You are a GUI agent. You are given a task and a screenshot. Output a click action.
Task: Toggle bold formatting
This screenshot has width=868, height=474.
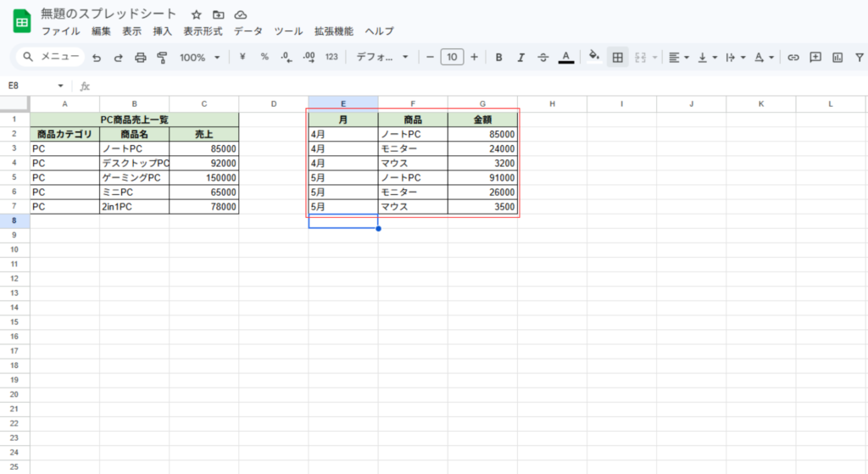tap(498, 58)
